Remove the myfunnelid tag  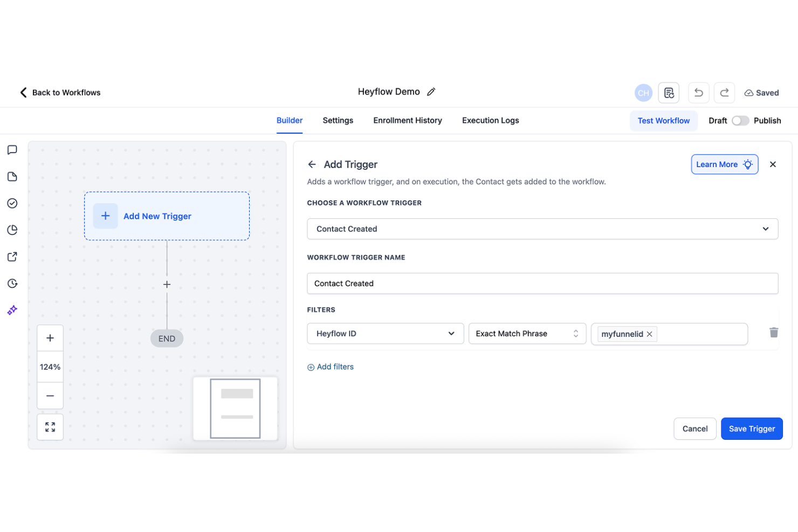coord(650,334)
